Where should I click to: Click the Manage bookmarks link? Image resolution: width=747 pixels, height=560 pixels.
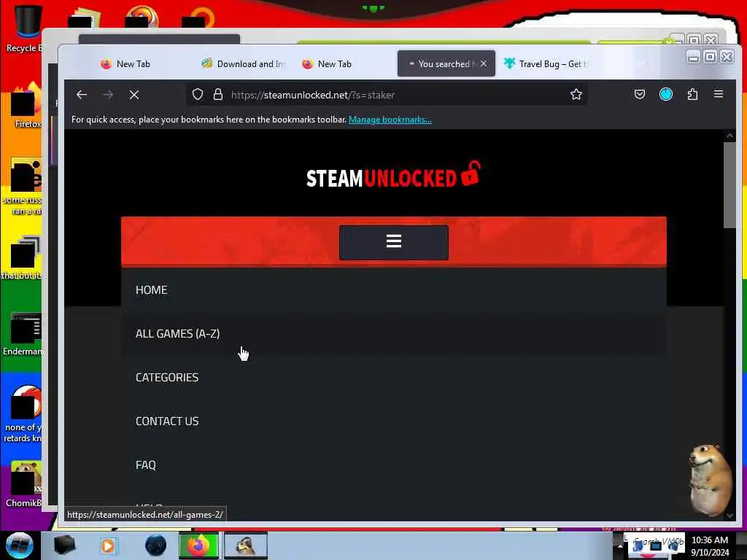(390, 120)
